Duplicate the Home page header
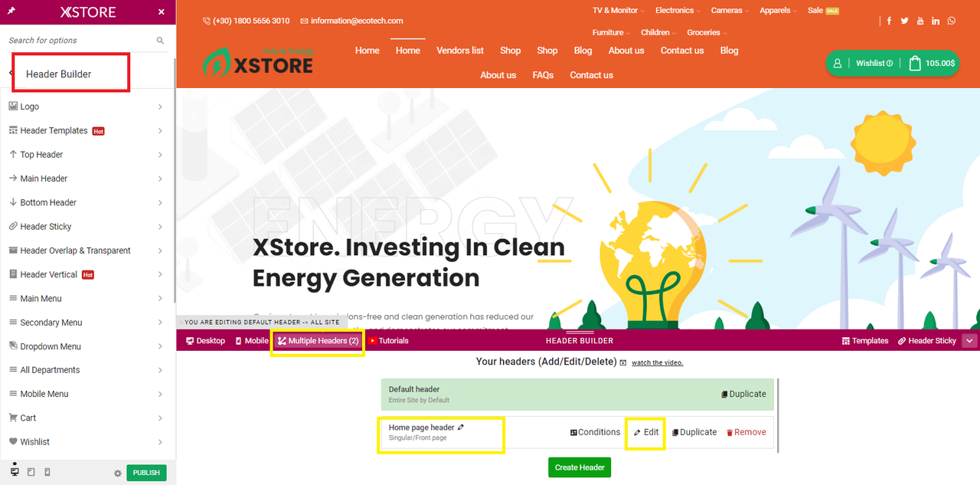 pos(694,432)
